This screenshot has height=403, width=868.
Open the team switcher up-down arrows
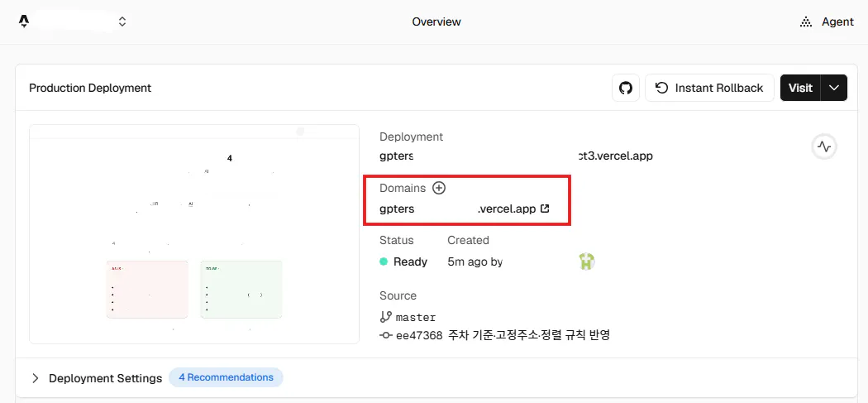pos(122,22)
